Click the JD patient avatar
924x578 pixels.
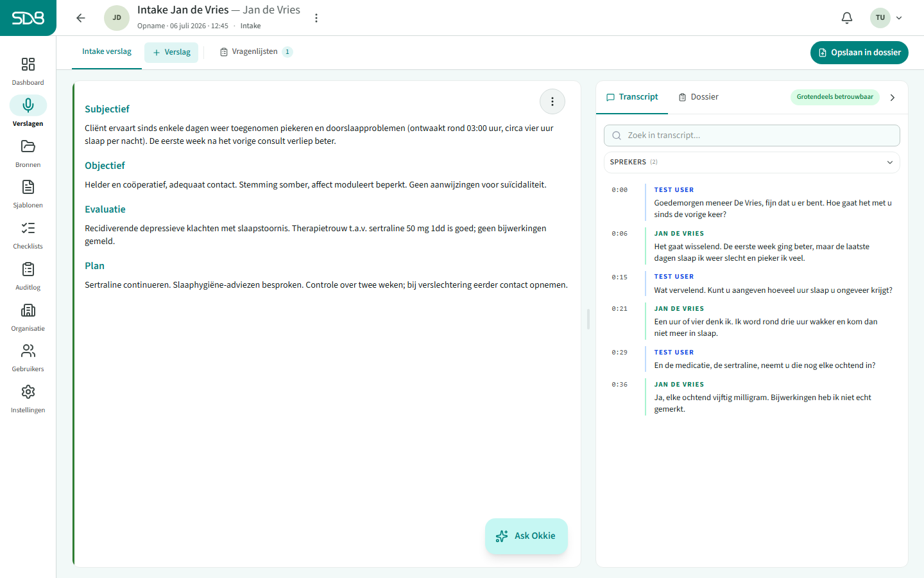(117, 18)
